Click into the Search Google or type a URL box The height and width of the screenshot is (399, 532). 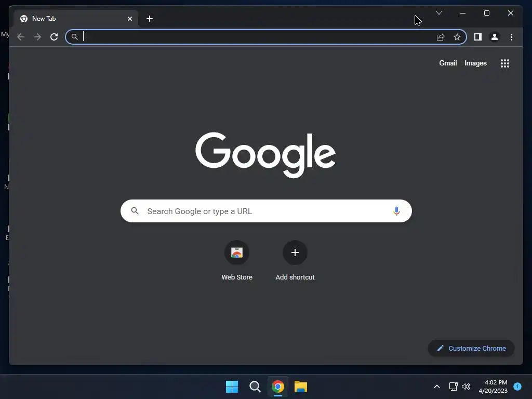[266, 211]
